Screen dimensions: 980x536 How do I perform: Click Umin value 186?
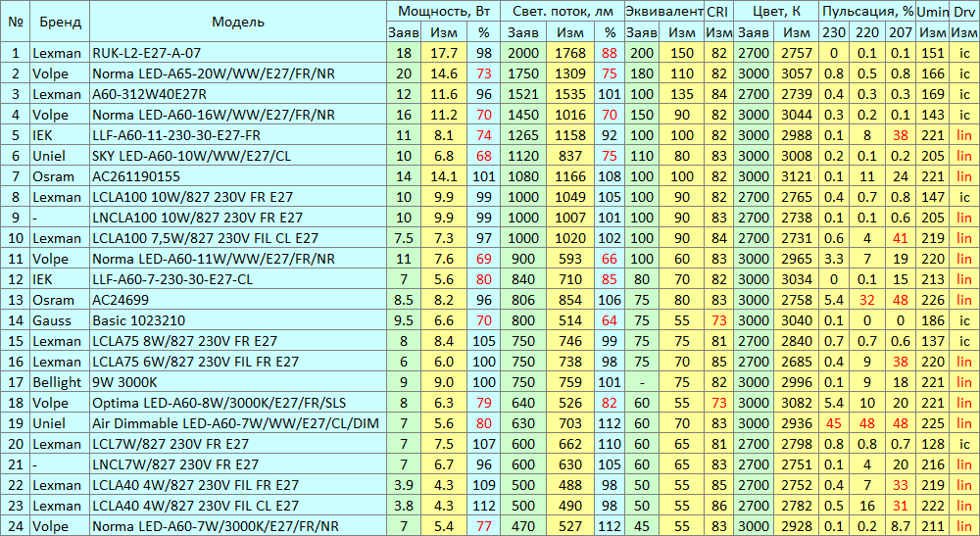(933, 321)
